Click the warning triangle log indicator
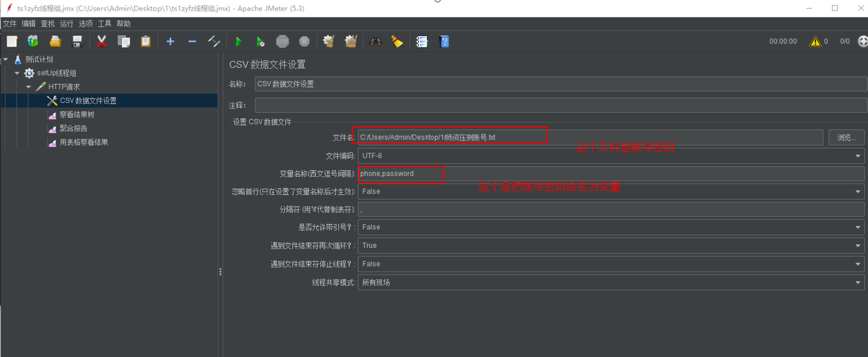 point(815,42)
